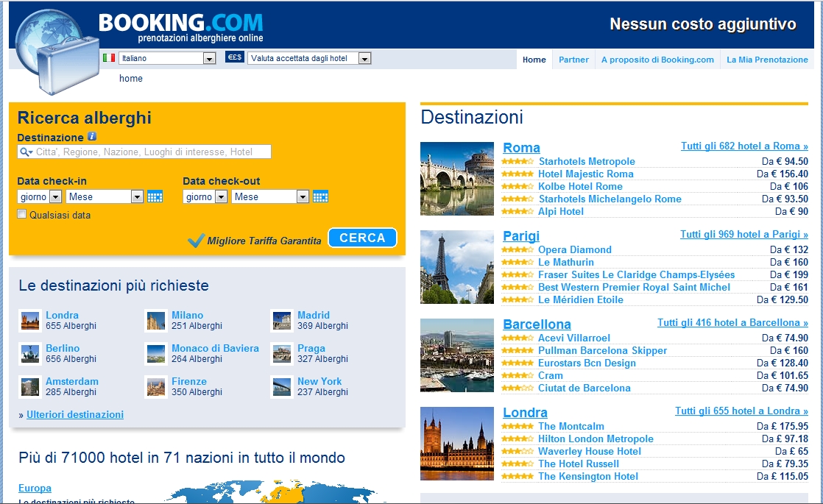Click the Destinazione info icon
823x504 pixels.
[92, 136]
